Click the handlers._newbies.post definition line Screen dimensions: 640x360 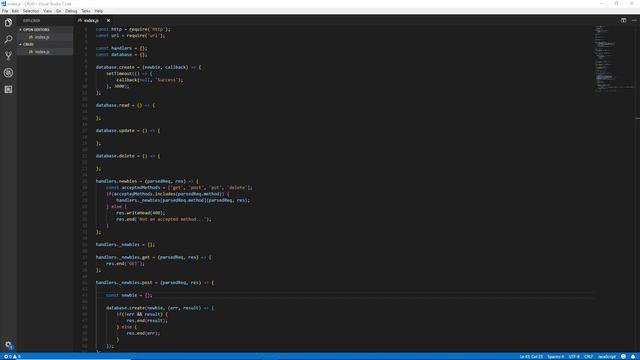[x=155, y=282]
